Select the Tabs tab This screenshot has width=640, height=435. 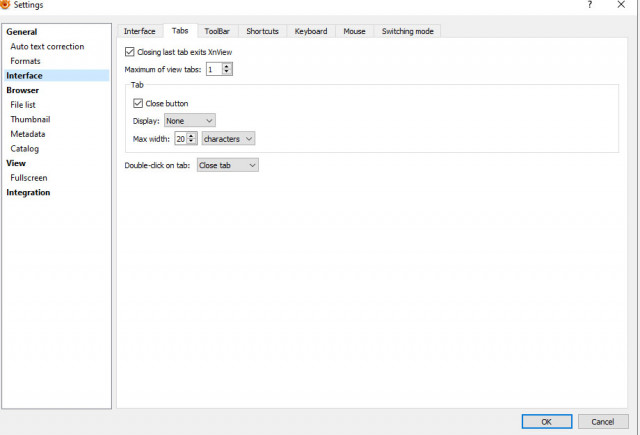(180, 31)
